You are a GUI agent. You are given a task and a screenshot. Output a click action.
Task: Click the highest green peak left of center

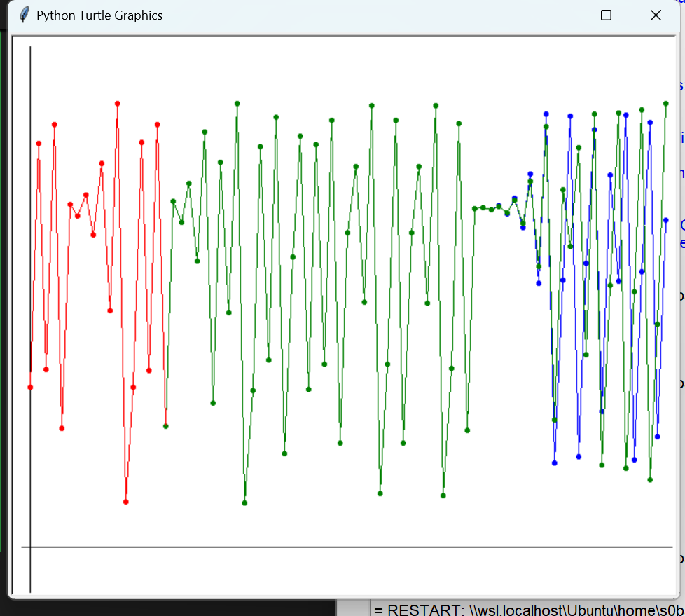click(237, 104)
